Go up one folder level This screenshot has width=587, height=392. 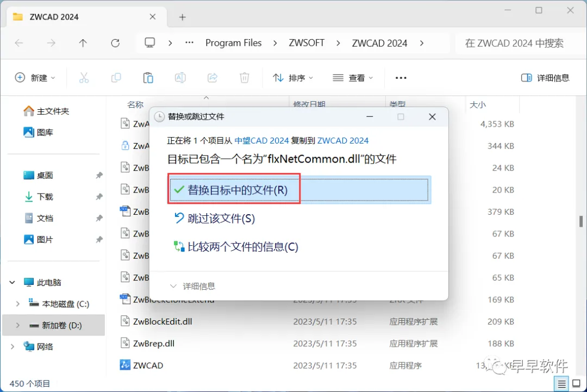pyautogui.click(x=83, y=43)
